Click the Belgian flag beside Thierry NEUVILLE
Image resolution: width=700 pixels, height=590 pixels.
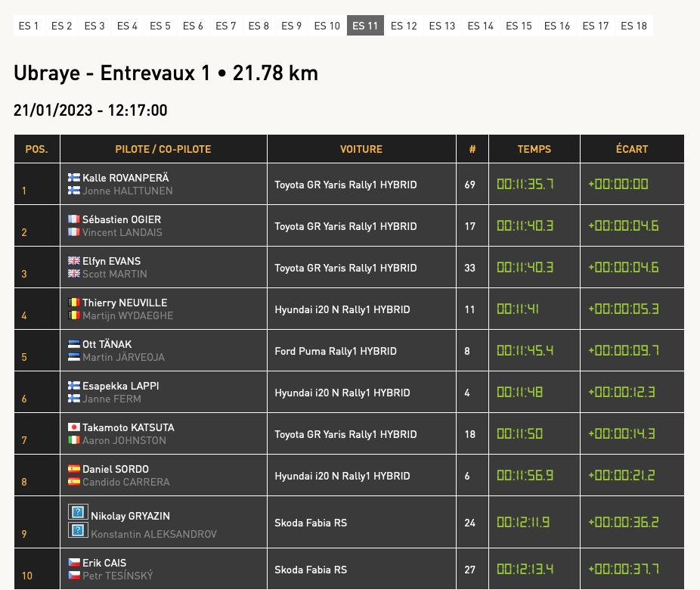pyautogui.click(x=74, y=302)
